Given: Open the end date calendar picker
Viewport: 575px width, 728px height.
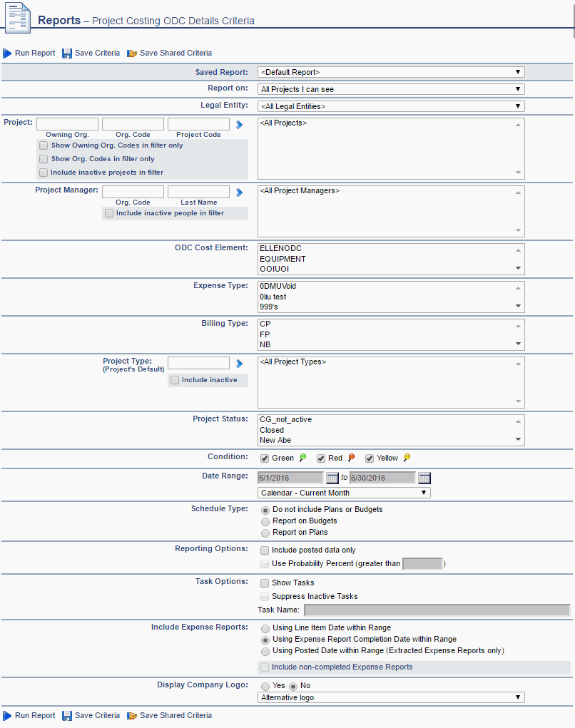Looking at the screenshot, I should pos(424,478).
